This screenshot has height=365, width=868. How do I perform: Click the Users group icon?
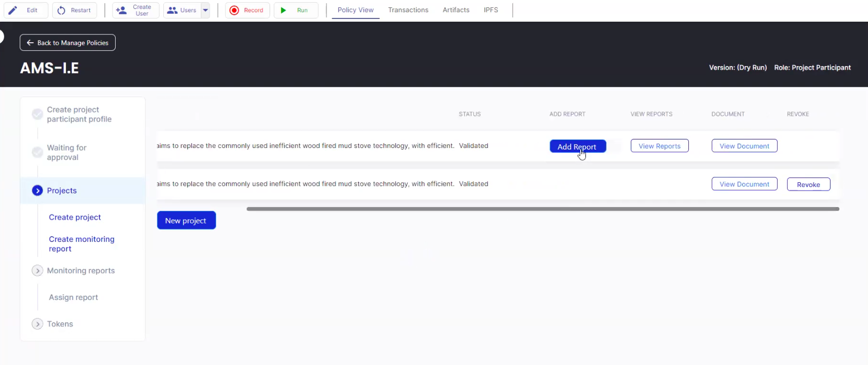coord(172,10)
